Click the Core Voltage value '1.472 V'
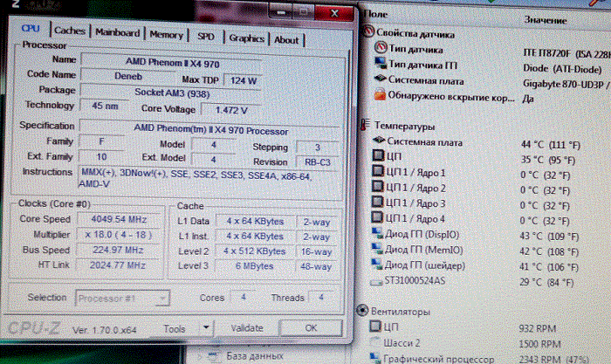 [231, 110]
